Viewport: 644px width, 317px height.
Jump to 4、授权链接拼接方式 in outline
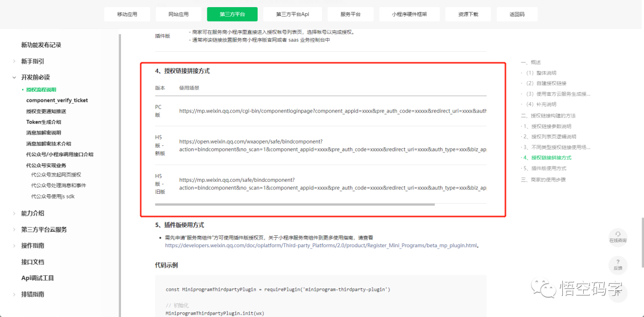click(x=547, y=158)
